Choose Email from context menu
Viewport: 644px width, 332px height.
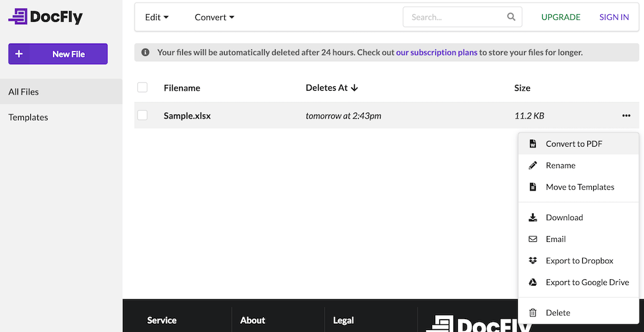(578, 239)
